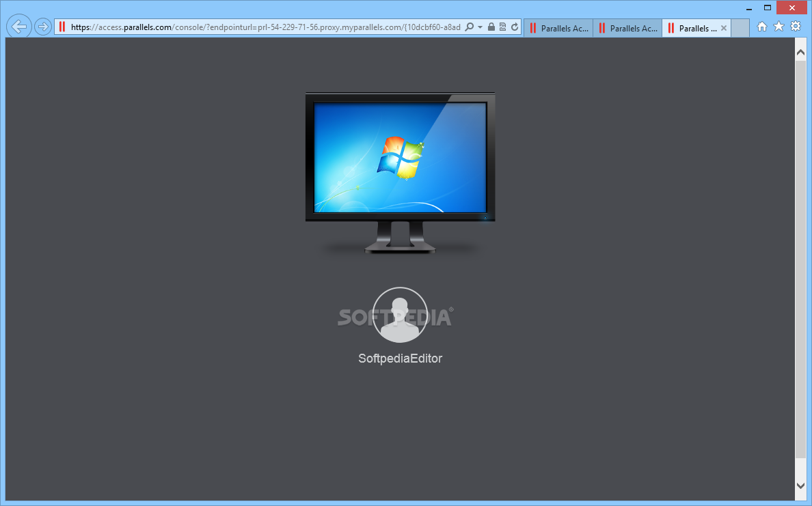This screenshot has height=506, width=812.
Task: Click the security lock icon
Action: (x=491, y=27)
